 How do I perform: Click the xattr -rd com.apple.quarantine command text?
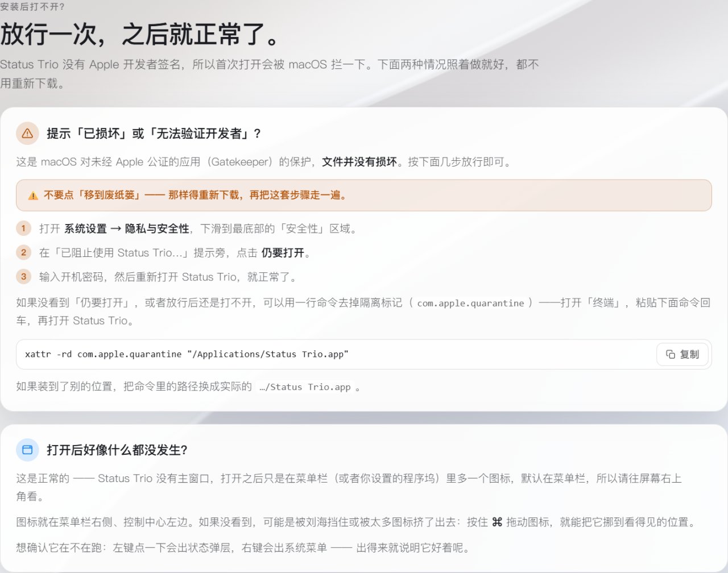click(x=187, y=354)
